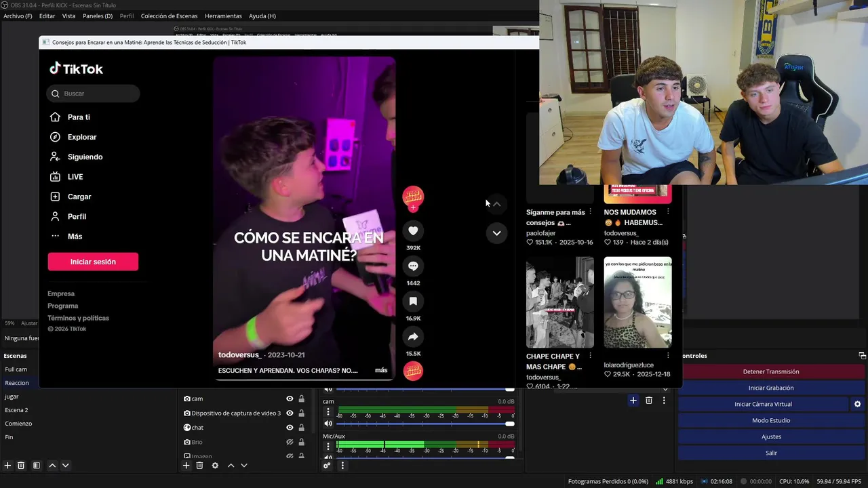Like the TikTok video with the heart icon
This screenshot has height=488, width=868.
(413, 231)
